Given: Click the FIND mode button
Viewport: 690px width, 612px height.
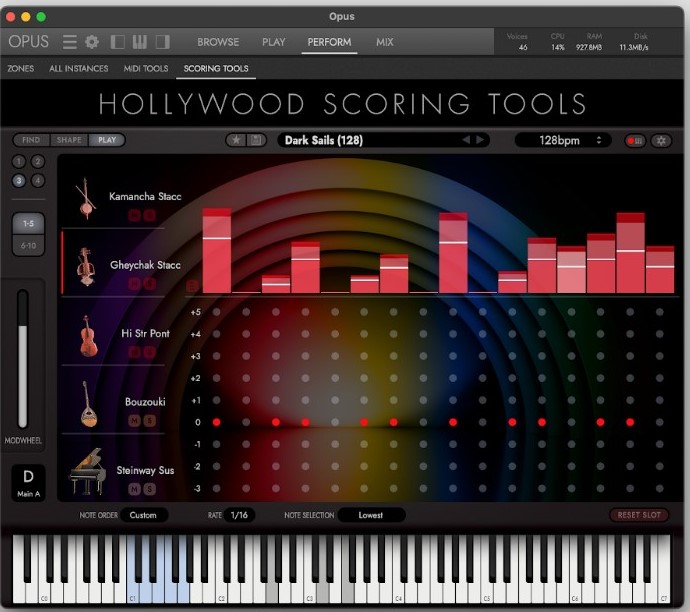Looking at the screenshot, I should point(31,140).
